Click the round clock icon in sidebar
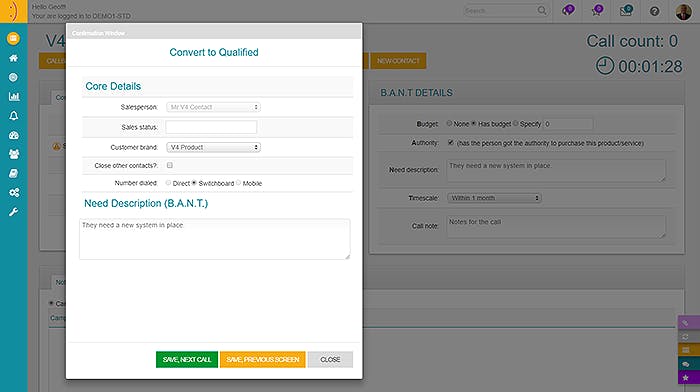The height and width of the screenshot is (392, 700). tap(13, 77)
